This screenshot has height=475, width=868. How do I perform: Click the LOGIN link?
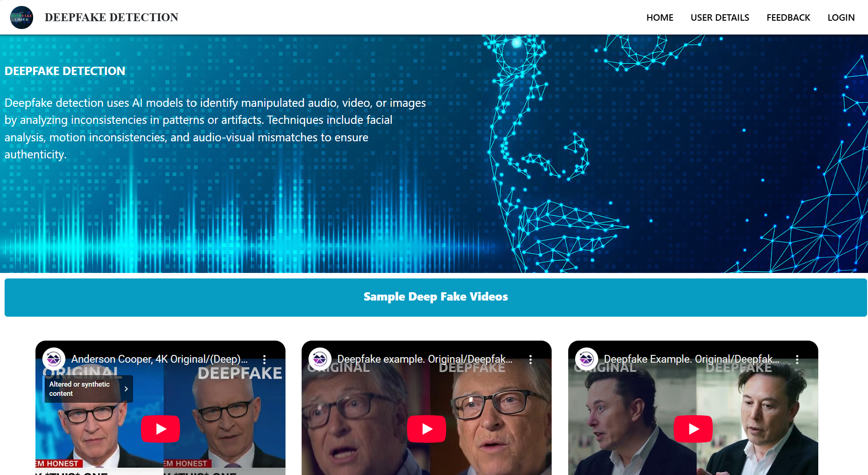coord(841,17)
